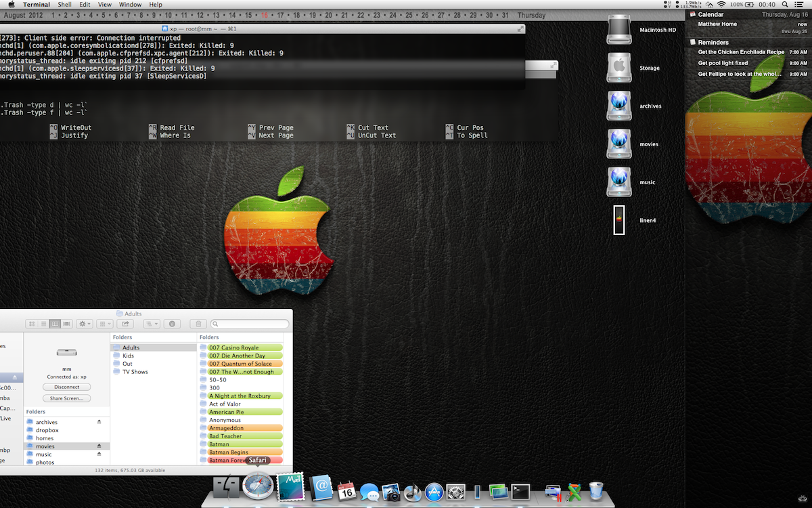Open Safari from the Dock
This screenshot has width=812, height=508.
258,487
